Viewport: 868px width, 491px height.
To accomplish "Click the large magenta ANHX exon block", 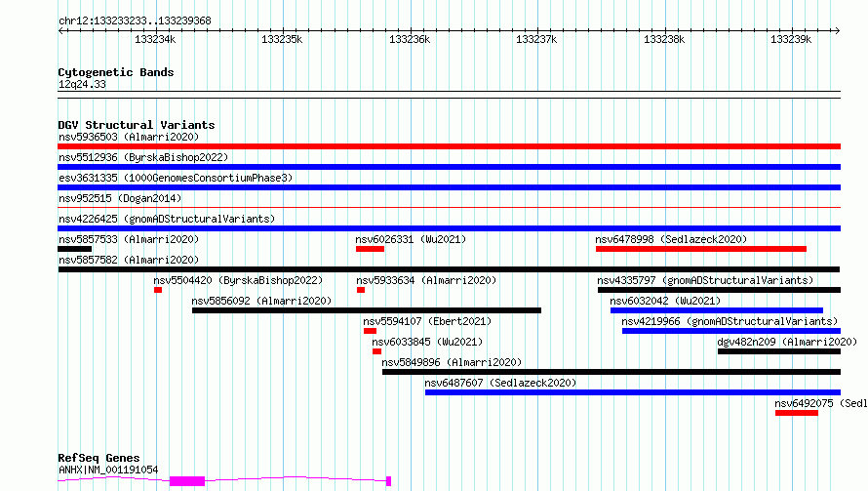I will [187, 481].
